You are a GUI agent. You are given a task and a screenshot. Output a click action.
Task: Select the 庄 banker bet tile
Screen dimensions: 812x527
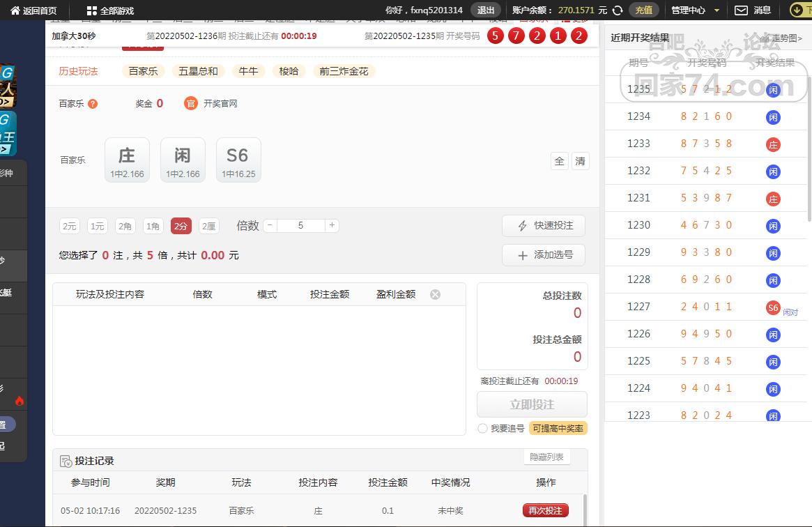127,160
